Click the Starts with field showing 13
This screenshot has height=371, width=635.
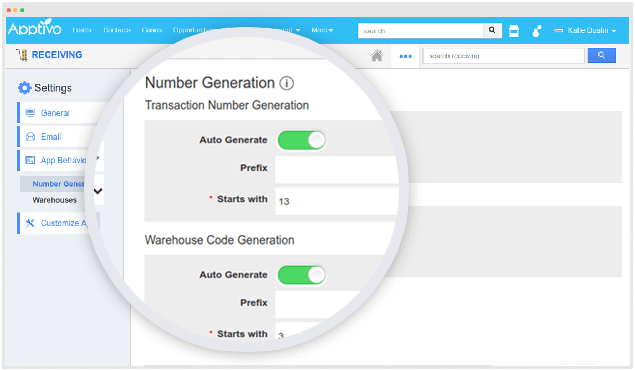click(336, 201)
